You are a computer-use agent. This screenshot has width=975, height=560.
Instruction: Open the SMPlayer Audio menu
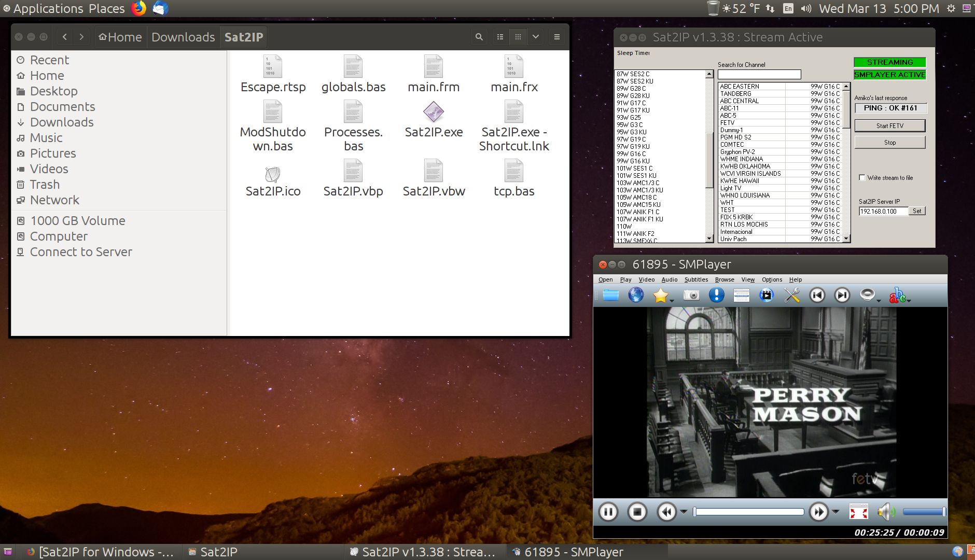(670, 279)
